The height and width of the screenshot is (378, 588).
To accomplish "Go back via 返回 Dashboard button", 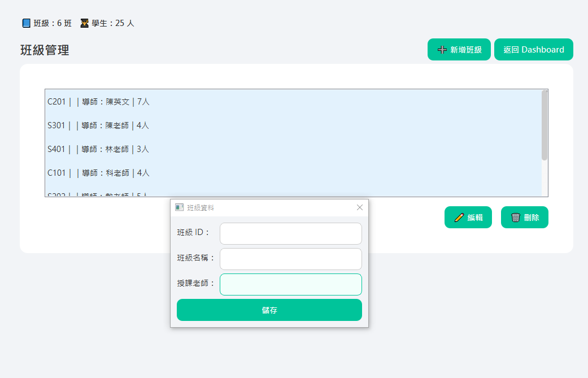I will [533, 50].
